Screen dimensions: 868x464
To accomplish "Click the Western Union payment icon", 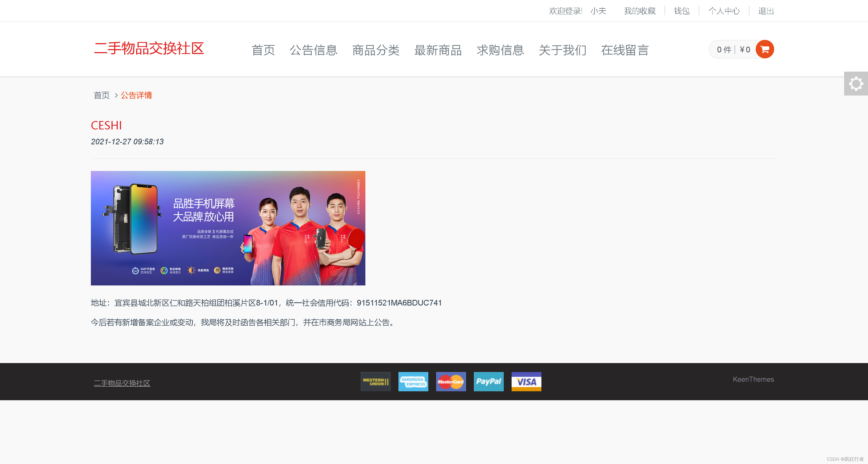I will tap(375, 382).
